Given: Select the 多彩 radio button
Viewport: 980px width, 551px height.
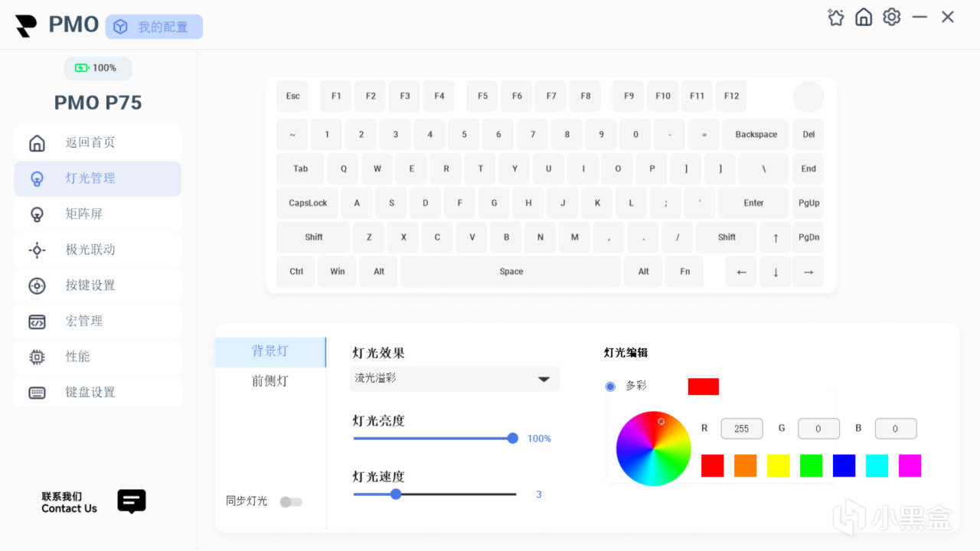Looking at the screenshot, I should [x=610, y=386].
